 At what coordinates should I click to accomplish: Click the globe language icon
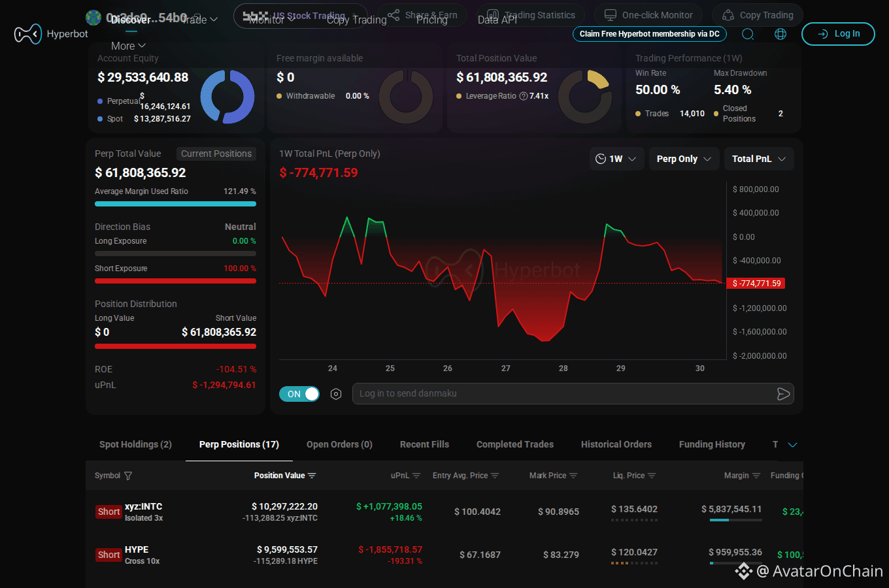pyautogui.click(x=780, y=34)
